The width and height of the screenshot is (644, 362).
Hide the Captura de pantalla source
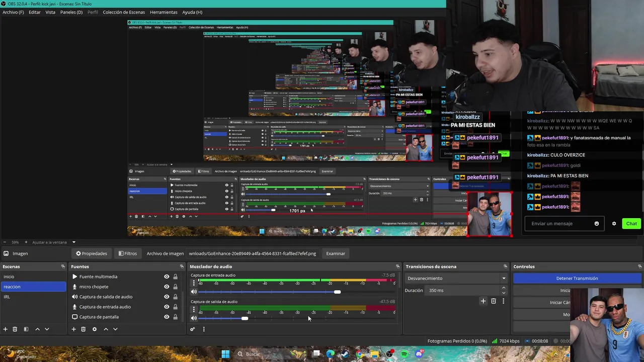[167, 317]
